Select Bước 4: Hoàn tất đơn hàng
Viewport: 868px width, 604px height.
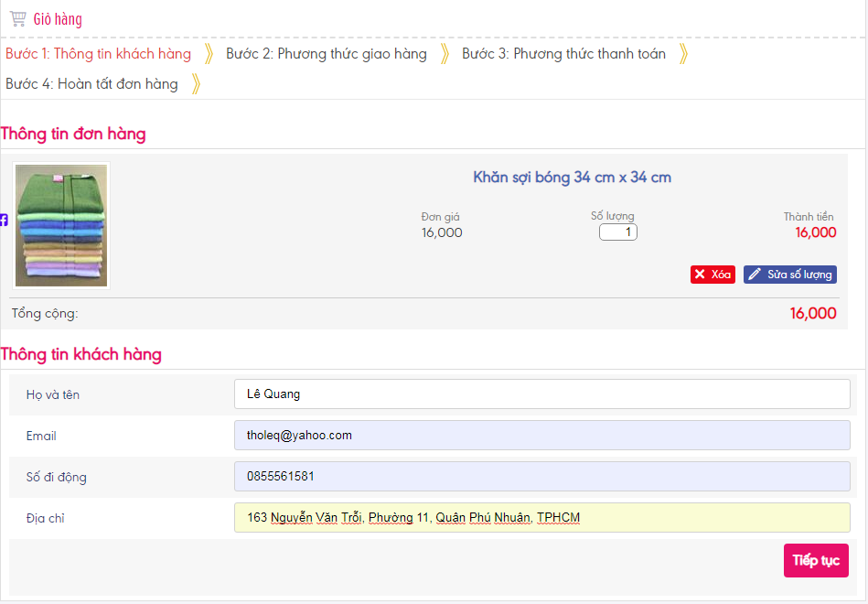(91, 84)
